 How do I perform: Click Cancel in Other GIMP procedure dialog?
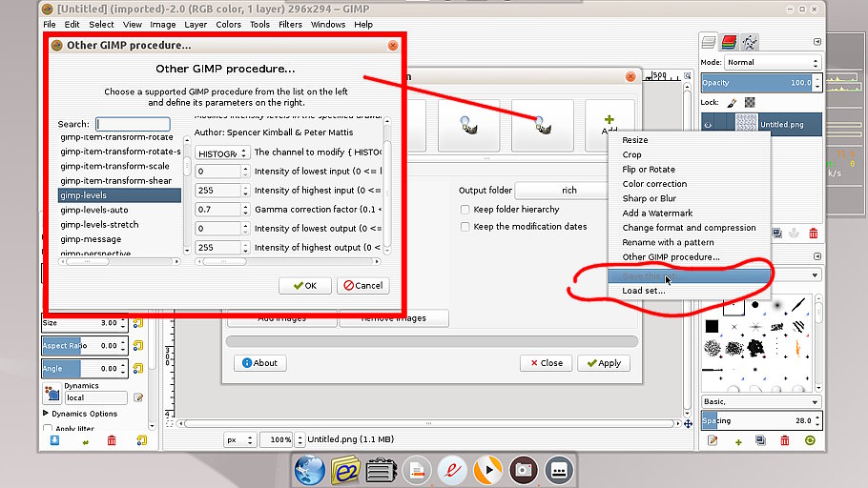pyautogui.click(x=363, y=286)
